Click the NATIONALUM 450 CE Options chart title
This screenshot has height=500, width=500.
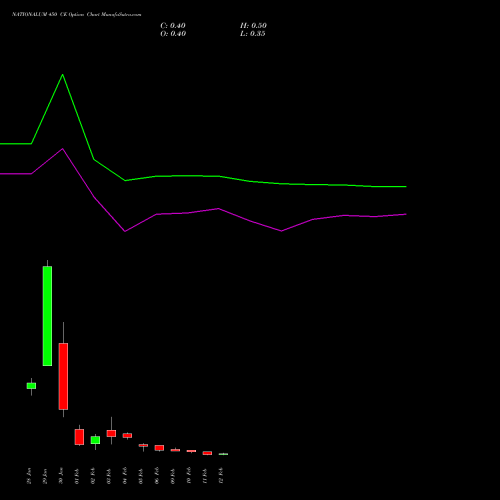tap(77, 15)
